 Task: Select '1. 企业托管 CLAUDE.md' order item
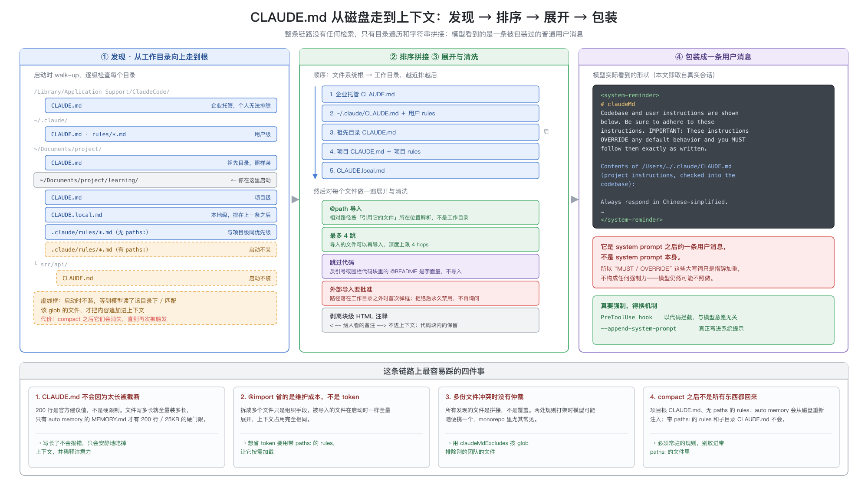[431, 94]
